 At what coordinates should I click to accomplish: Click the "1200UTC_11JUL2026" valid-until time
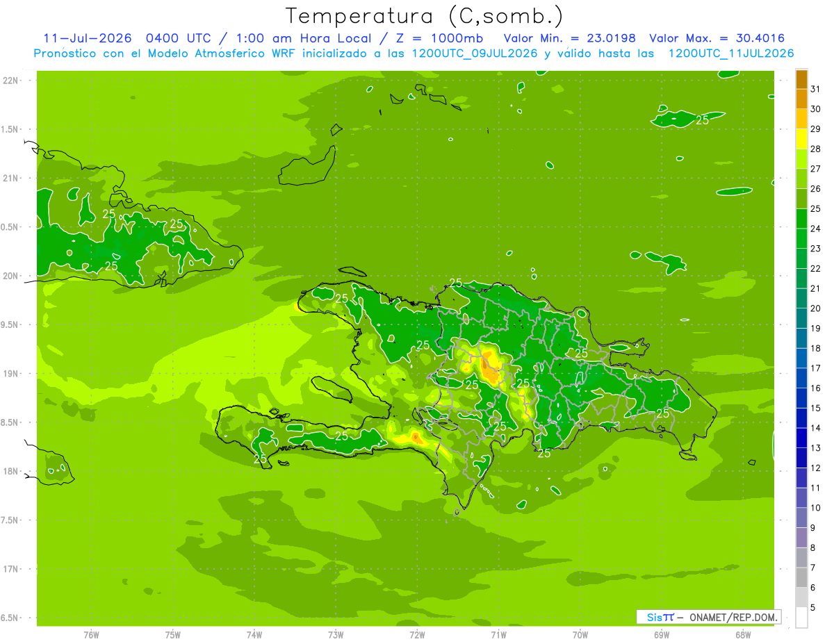(731, 53)
